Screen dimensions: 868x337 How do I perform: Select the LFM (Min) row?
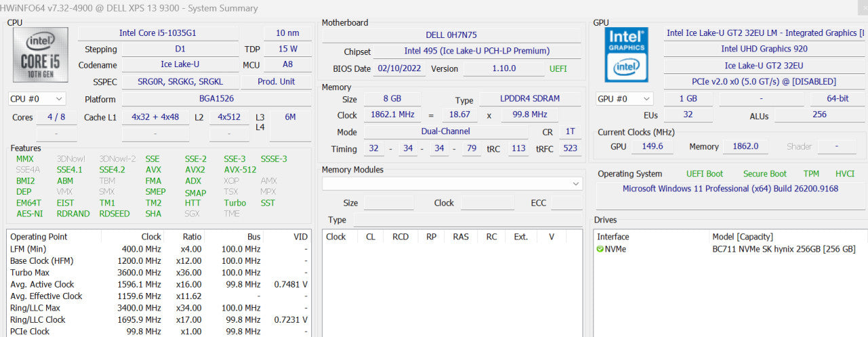[159, 249]
